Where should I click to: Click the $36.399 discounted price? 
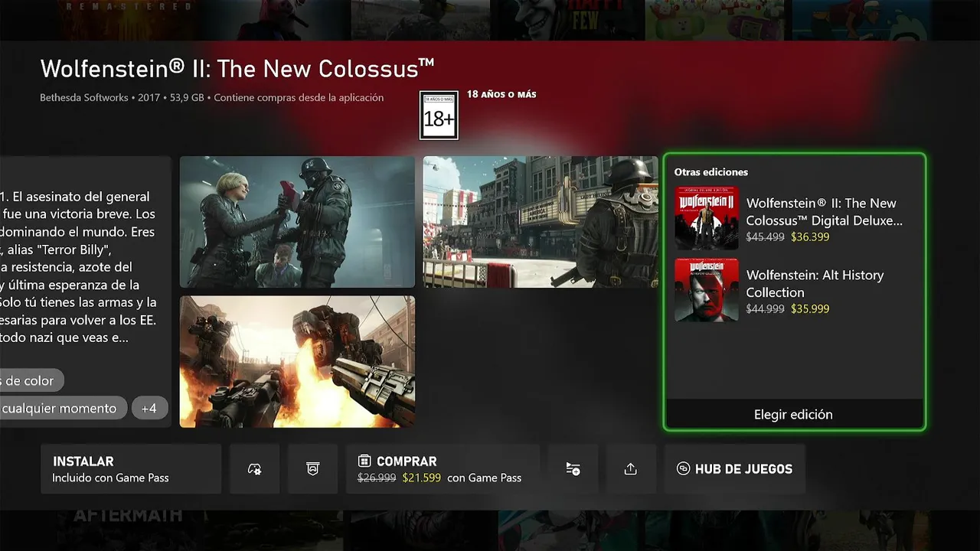click(x=810, y=237)
